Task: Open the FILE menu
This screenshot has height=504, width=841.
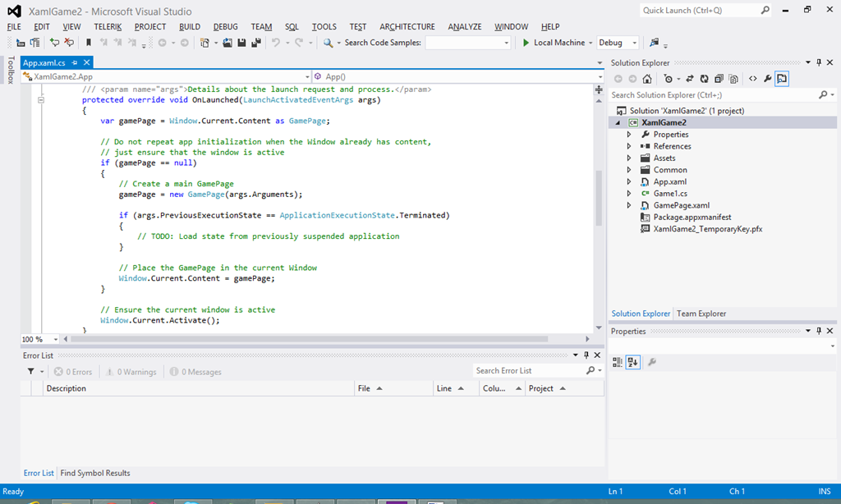Action: [x=14, y=27]
